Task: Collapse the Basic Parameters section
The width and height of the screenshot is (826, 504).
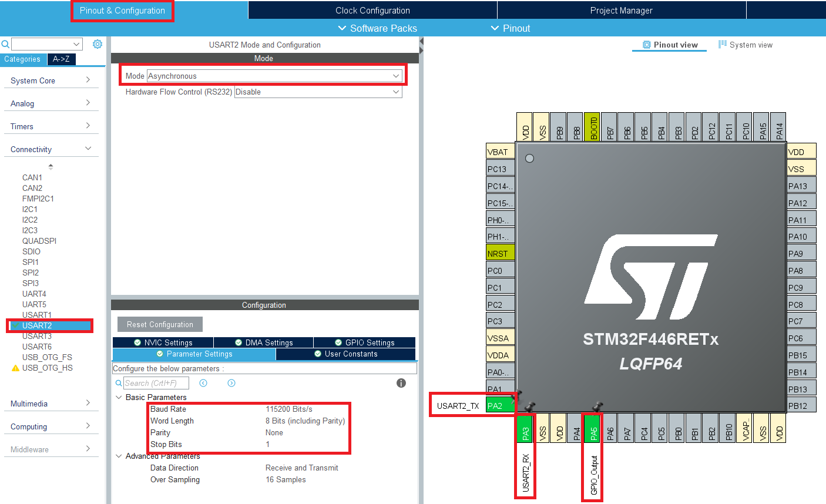Action: 119,397
